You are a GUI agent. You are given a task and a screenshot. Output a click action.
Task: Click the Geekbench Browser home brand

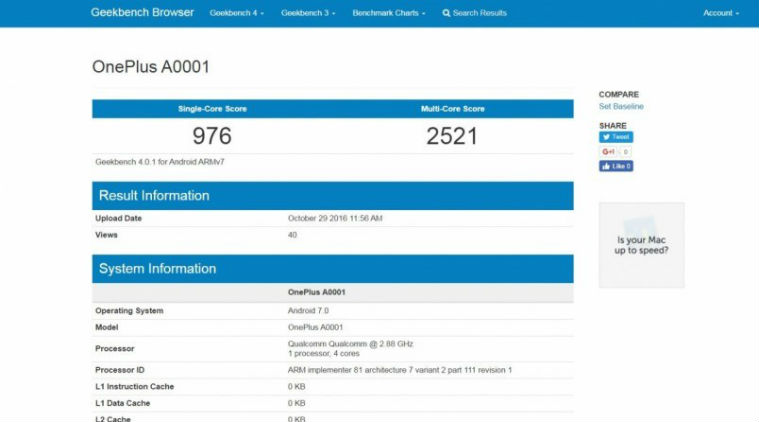point(141,13)
